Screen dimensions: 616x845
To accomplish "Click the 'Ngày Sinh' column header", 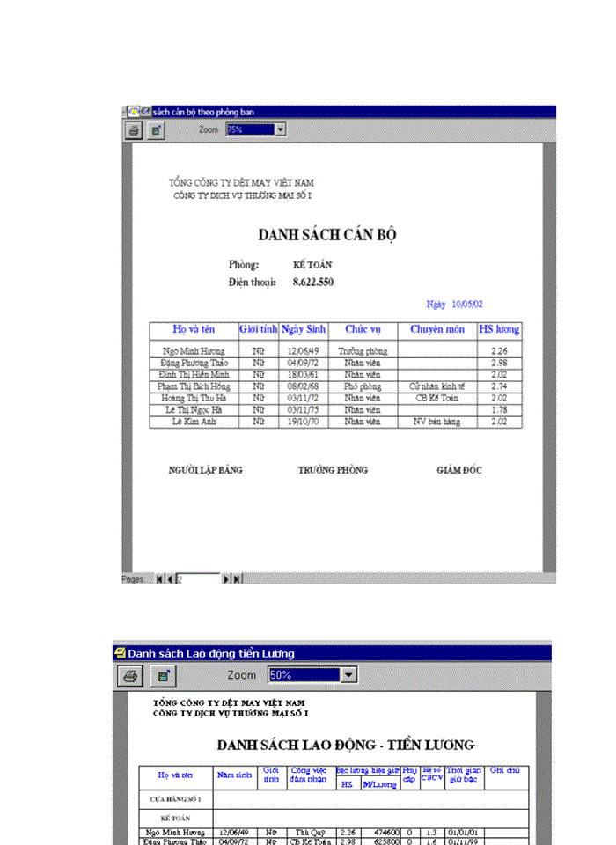I will pos(304,329).
